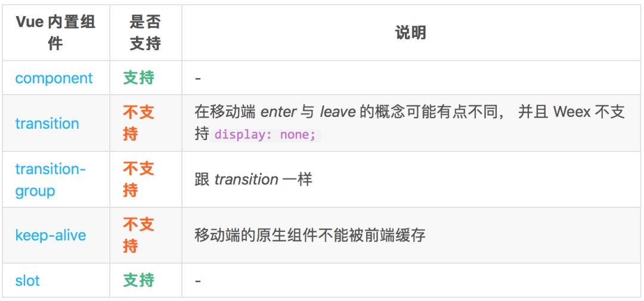Select "不支持" status for transition-group
This screenshot has width=644, height=301.
point(138,179)
